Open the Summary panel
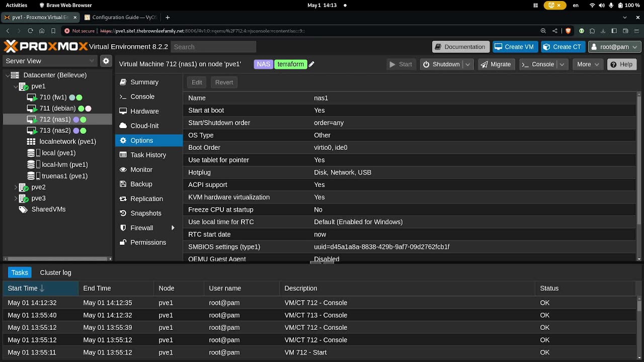 click(x=148, y=82)
